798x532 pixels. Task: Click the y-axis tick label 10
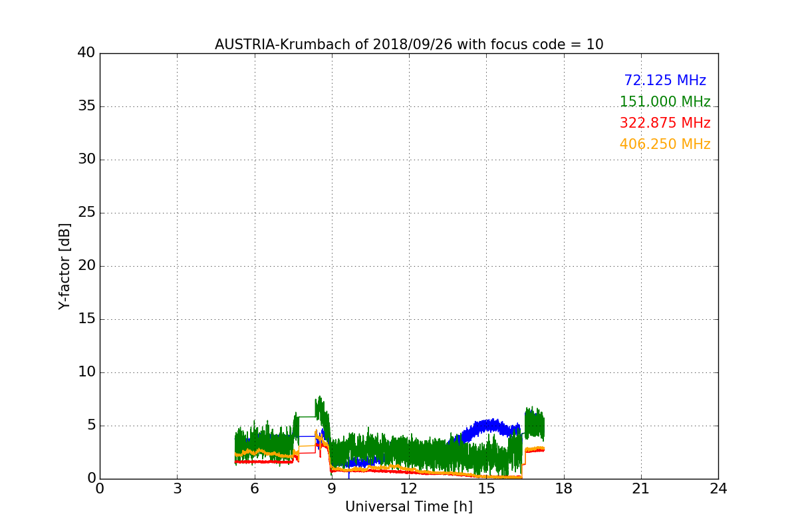86,372
